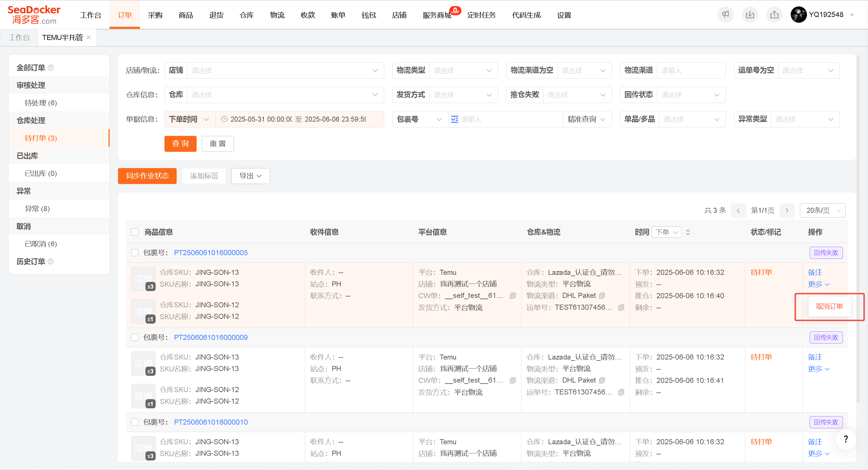This screenshot has height=470, width=868.
Task: Open the 精准查询 match mode dropdown
Action: click(587, 119)
